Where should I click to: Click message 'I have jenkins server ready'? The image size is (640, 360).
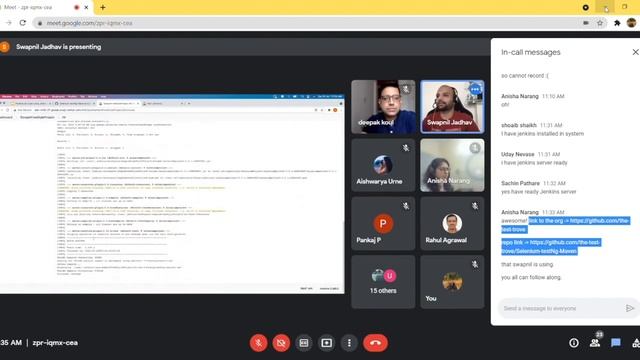tap(534, 162)
